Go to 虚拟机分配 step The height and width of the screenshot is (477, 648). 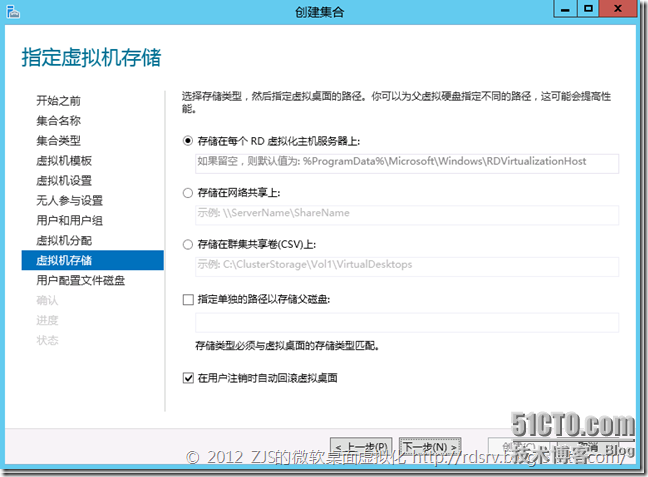coord(64,240)
